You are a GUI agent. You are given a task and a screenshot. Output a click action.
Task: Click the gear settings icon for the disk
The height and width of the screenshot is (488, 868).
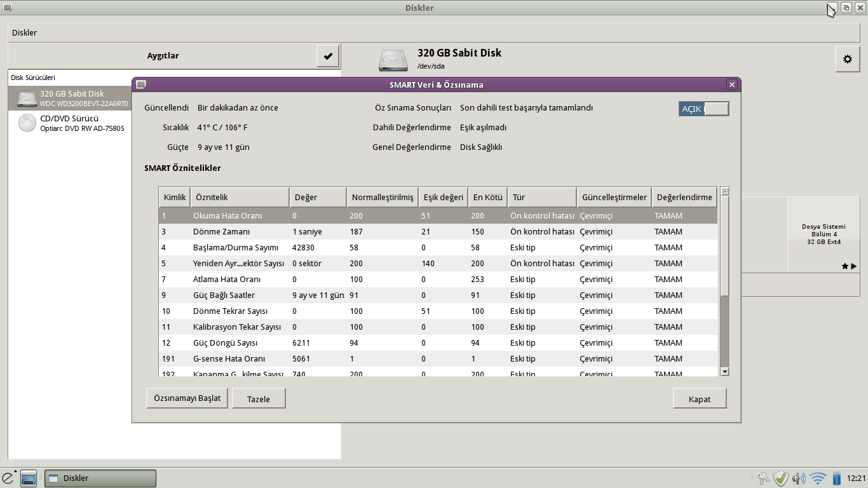847,59
